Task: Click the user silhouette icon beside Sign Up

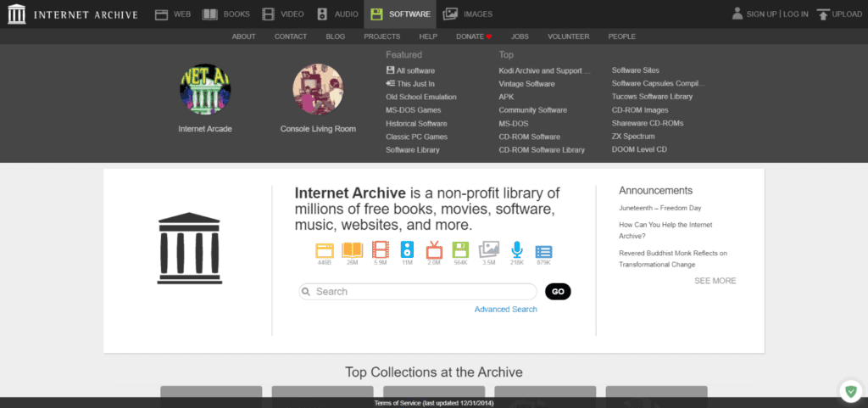Action: [x=737, y=14]
